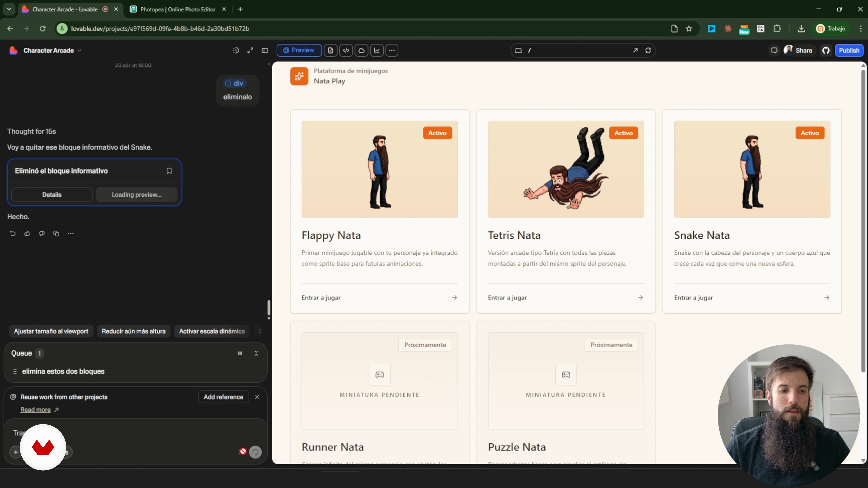Open the more views ellipsis menu
Viewport: 868px width, 488px height.
392,51
